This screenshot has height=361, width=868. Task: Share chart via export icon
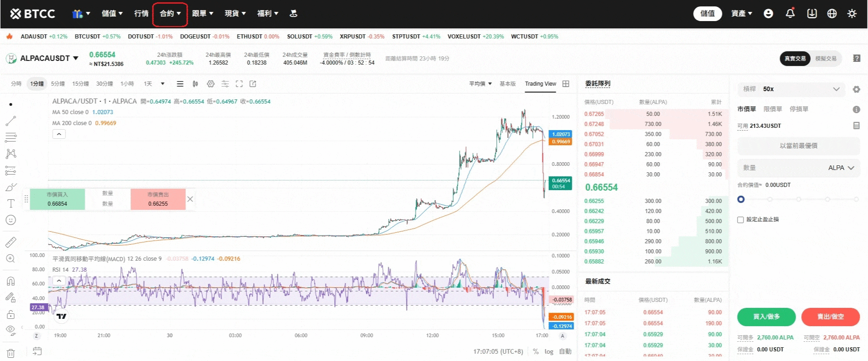[x=253, y=84]
